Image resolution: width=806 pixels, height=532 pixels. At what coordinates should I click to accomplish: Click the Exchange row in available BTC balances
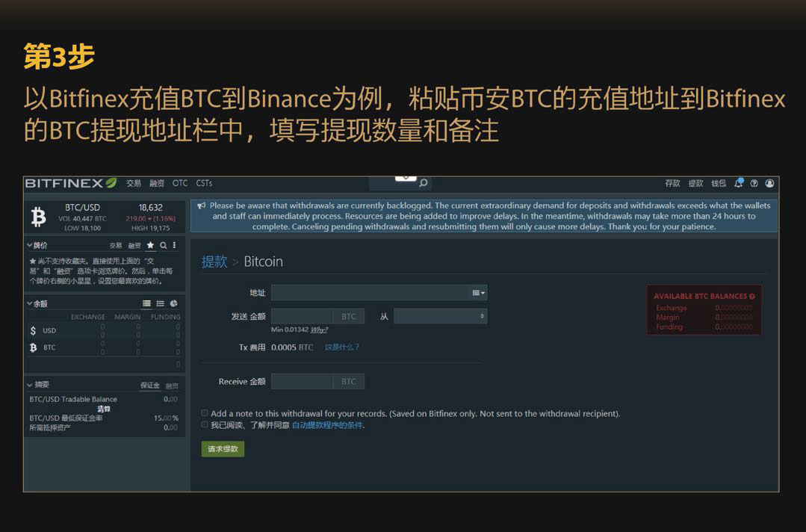click(704, 308)
